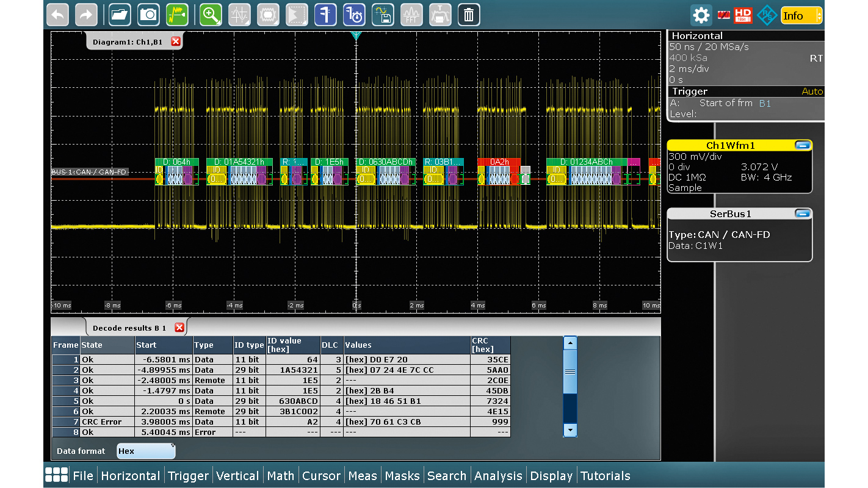The height and width of the screenshot is (488, 868).
Task: Select CRC Error frame 7 row
Action: 101,422
